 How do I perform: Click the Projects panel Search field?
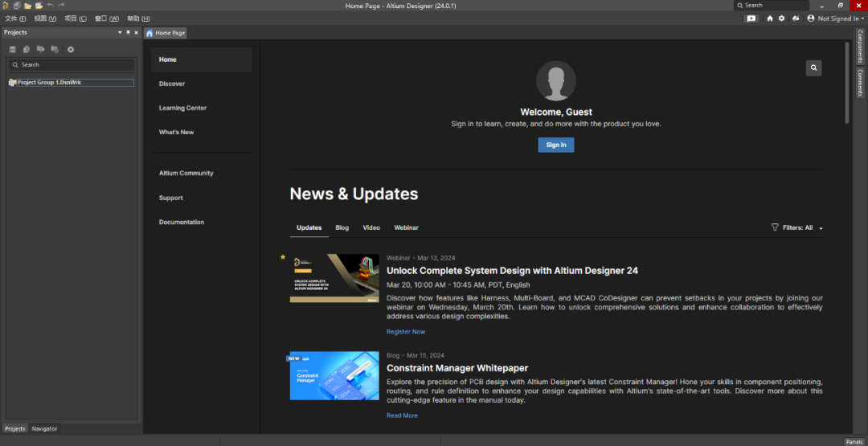pyautogui.click(x=72, y=65)
